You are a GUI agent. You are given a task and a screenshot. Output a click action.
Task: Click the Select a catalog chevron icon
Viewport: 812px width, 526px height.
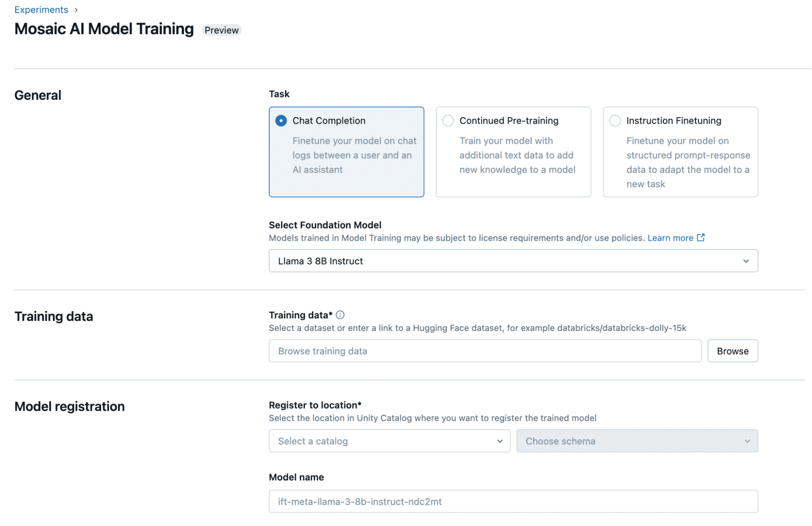click(x=500, y=441)
